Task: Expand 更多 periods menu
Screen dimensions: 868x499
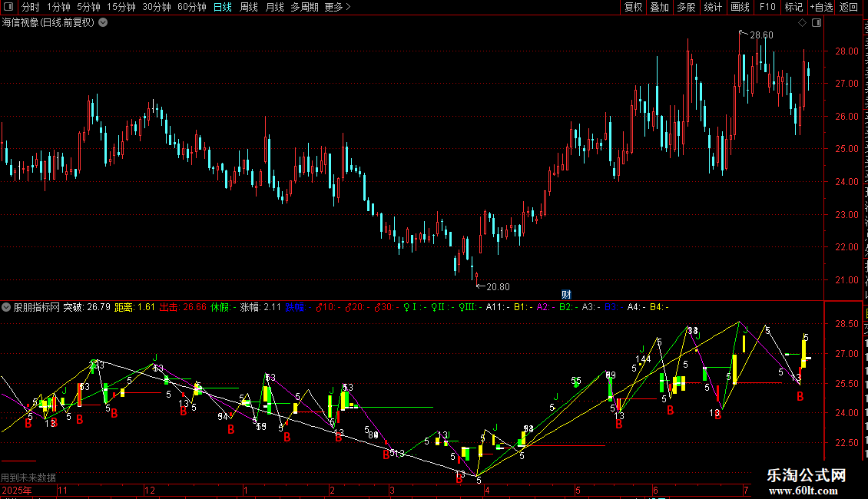Action: click(x=338, y=7)
